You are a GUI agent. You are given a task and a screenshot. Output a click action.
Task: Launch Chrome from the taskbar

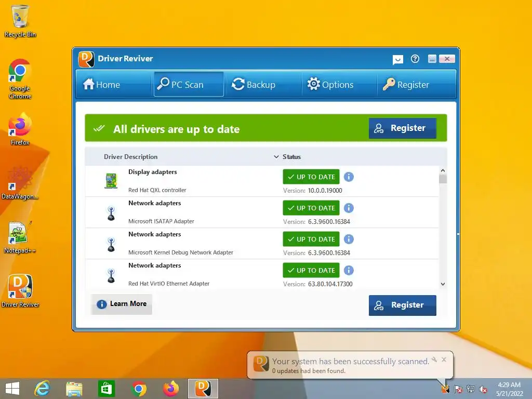point(138,389)
